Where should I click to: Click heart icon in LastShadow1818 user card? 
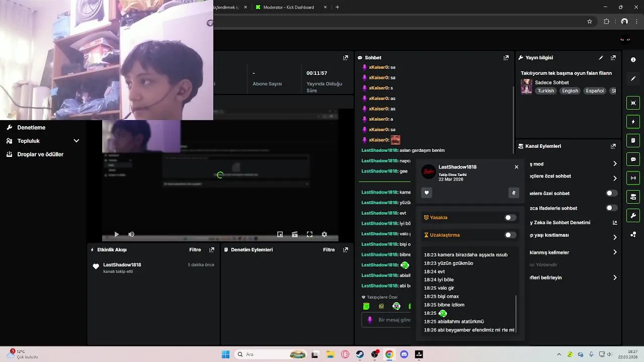pyautogui.click(x=427, y=193)
